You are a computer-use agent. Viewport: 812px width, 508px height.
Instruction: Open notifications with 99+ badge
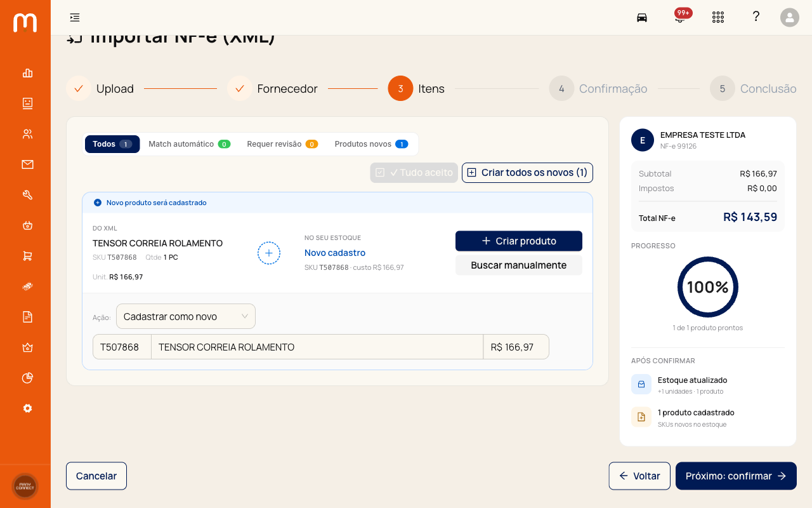[681, 17]
